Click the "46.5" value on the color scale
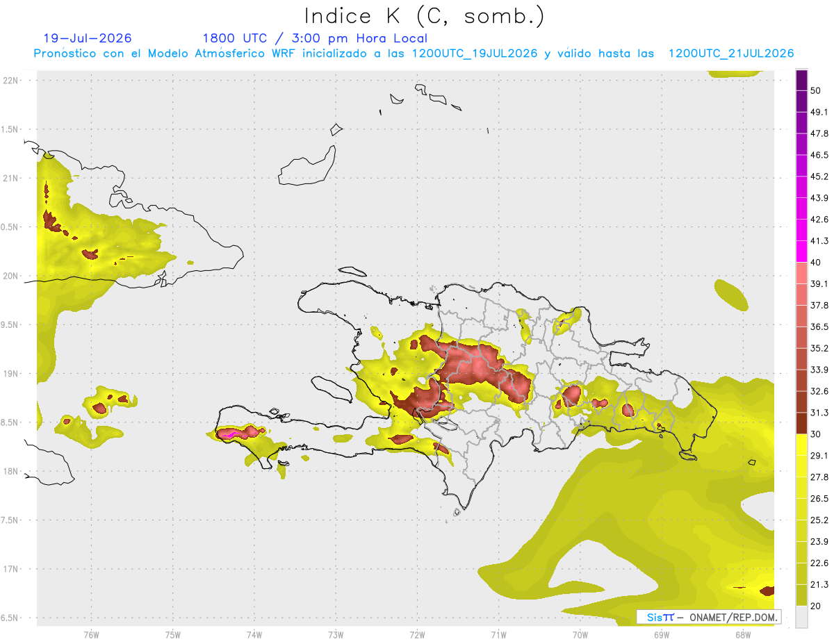The width and height of the screenshot is (834, 644). pos(819,155)
